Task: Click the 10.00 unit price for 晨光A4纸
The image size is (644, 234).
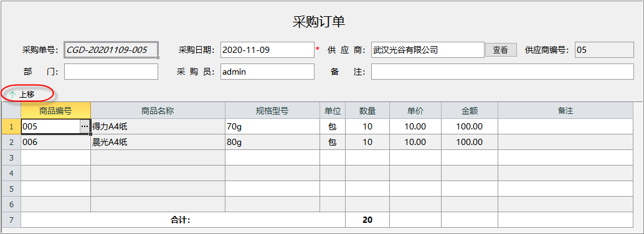Action: click(415, 142)
